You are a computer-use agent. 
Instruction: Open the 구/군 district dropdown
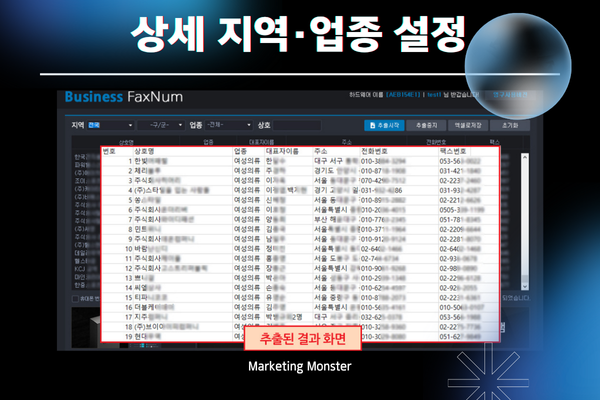click(x=161, y=125)
